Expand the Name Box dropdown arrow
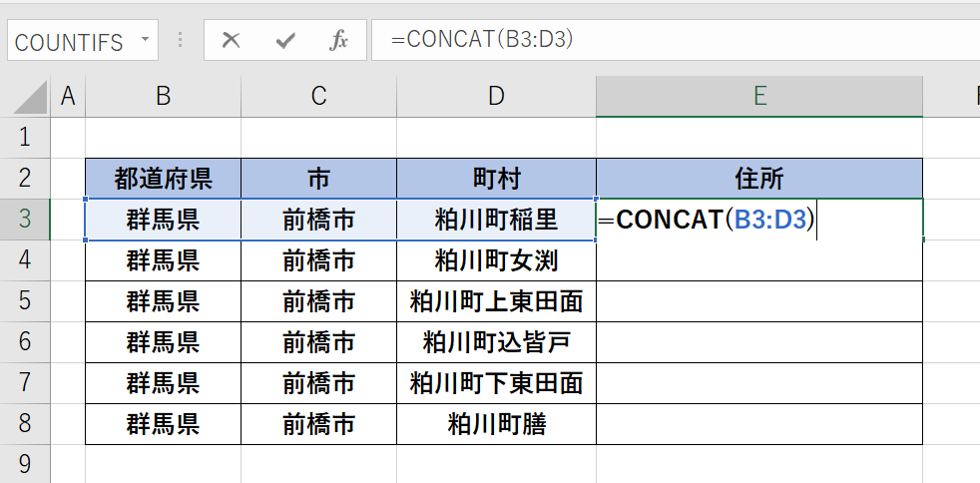Viewport: 980px width, 483px height. (145, 39)
